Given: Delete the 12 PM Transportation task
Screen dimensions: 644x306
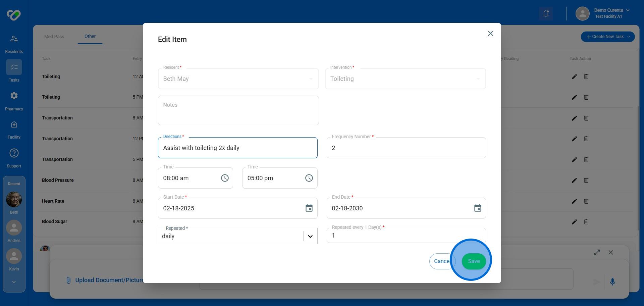Looking at the screenshot, I should 586,139.
